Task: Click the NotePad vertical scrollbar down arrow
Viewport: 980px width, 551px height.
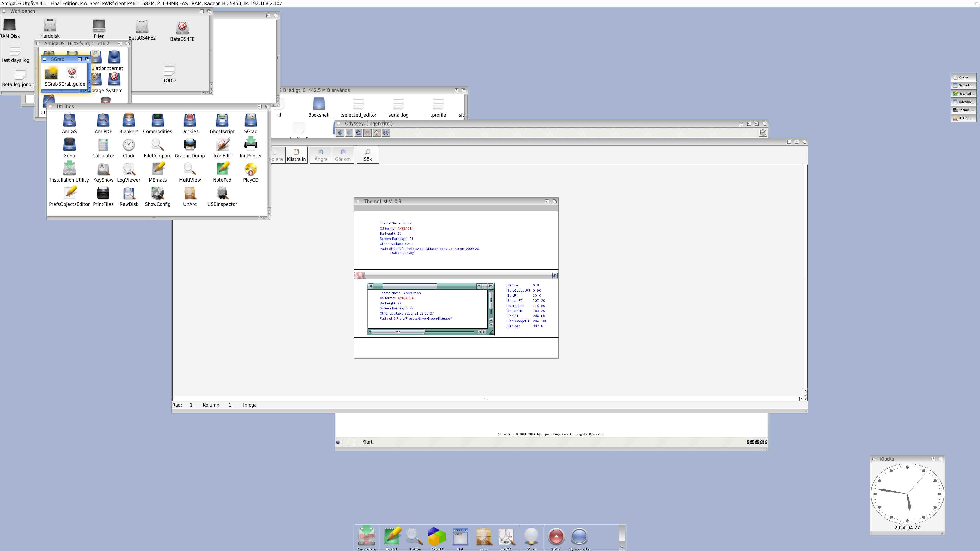Action: pyautogui.click(x=805, y=395)
